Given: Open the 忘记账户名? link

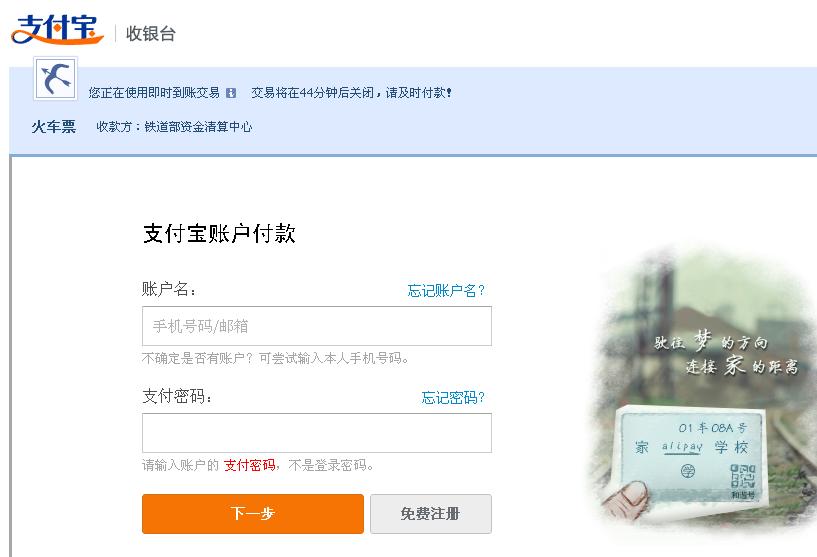Looking at the screenshot, I should click(x=446, y=290).
